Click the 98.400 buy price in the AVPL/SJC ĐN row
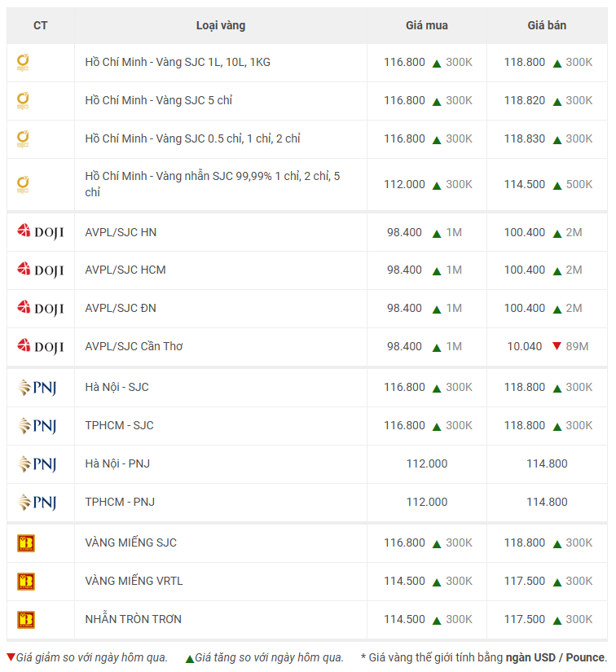The image size is (616, 672). pos(404,308)
